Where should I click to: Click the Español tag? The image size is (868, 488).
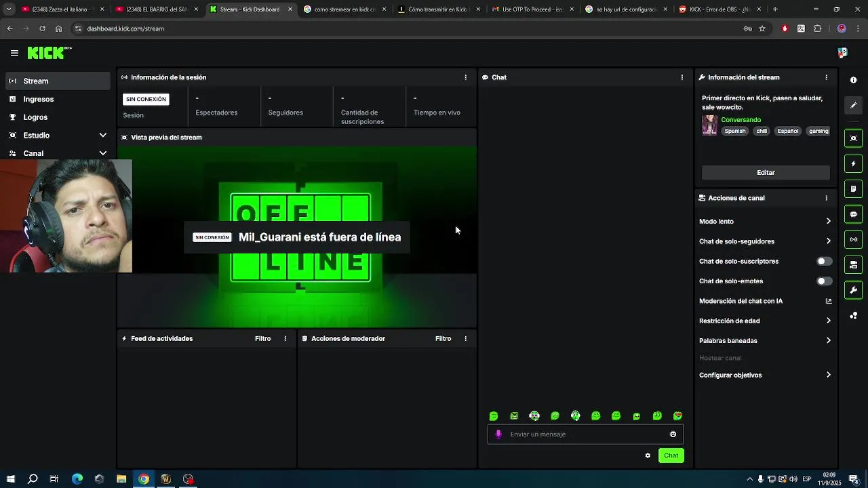[788, 131]
